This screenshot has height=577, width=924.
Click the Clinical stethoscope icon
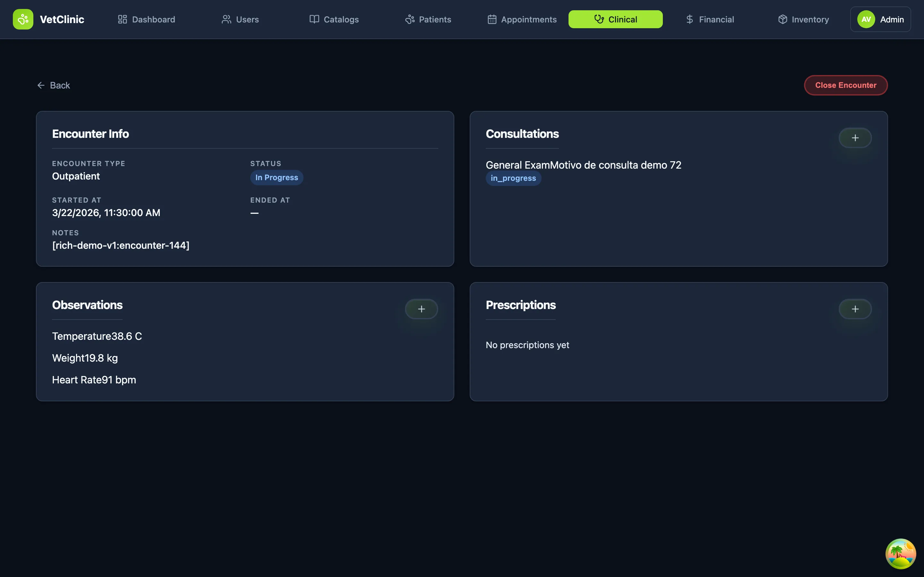click(599, 19)
